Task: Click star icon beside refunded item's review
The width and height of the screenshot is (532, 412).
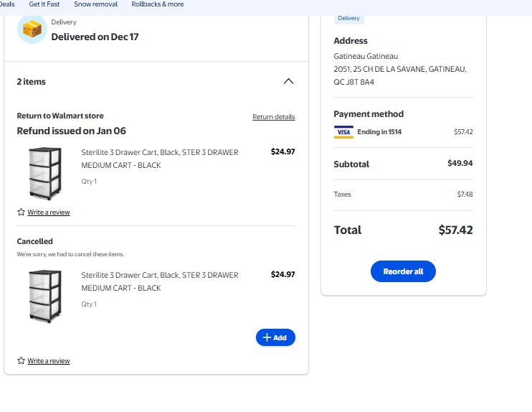Action: coord(21,212)
